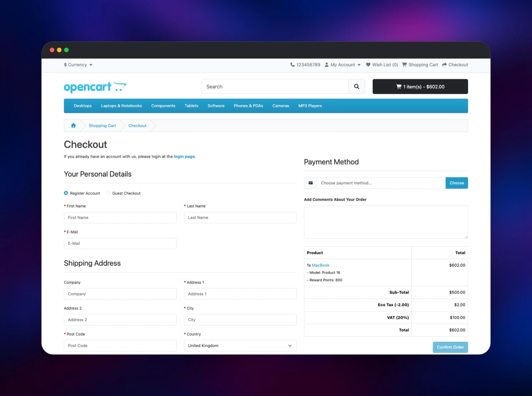Viewport: 532px width, 396px height.
Task: Go to Phones & PDAs category
Action: click(248, 106)
